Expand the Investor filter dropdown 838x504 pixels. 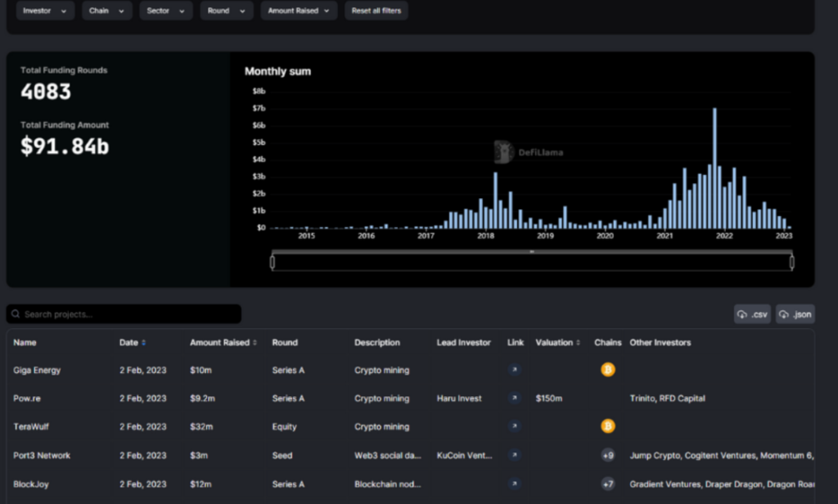pos(45,11)
